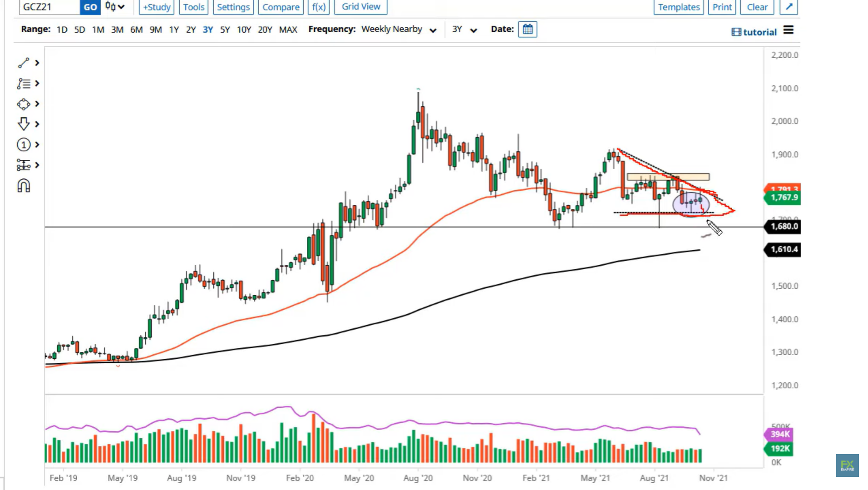Expand the numbered label options chevron
The width and height of the screenshot is (868, 490).
point(37,145)
